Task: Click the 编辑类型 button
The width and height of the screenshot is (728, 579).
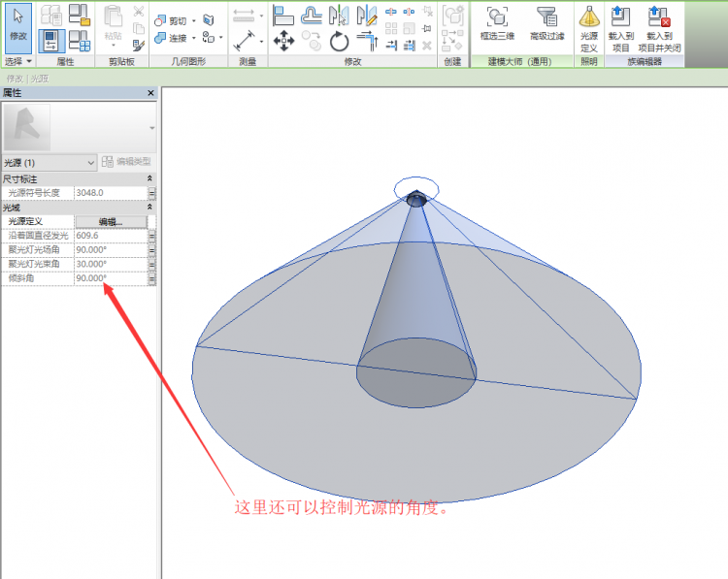Action: click(x=126, y=161)
